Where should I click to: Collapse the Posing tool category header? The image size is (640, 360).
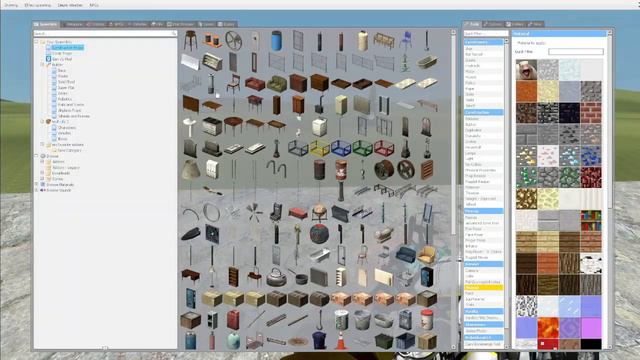483,211
